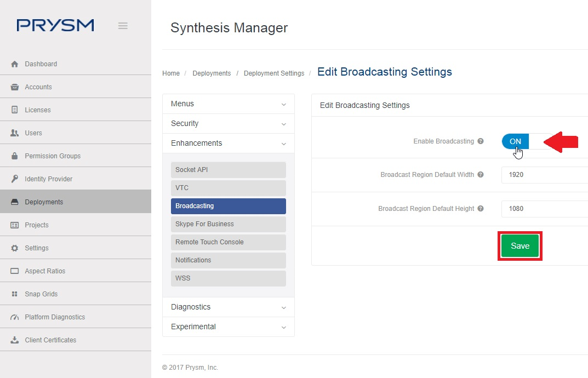This screenshot has width=588, height=378.
Task: Click the 2017 Prysm, Inc. footer text
Action: click(x=190, y=368)
